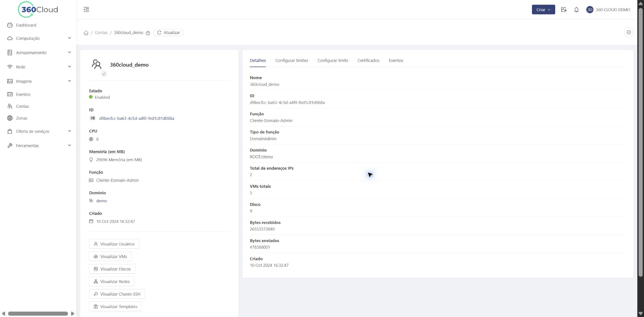
Task: Open the notifications bell
Action: 576,10
